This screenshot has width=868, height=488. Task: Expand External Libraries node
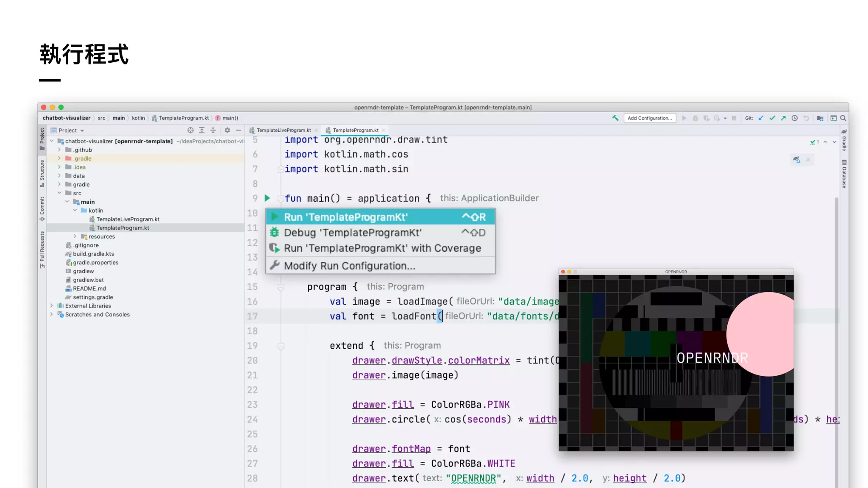coord(52,306)
